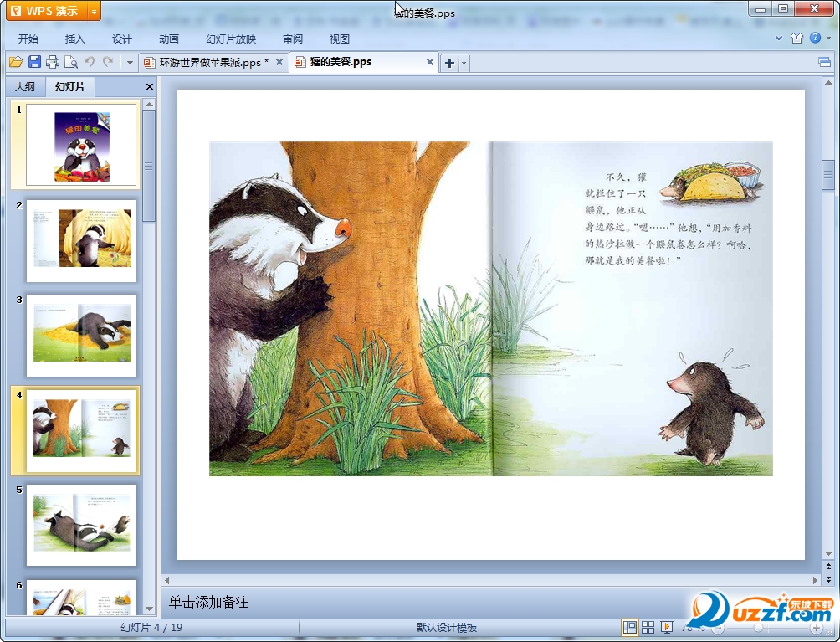The width and height of the screenshot is (840, 642).
Task: Start slideshow from status bar play icon
Action: pyautogui.click(x=667, y=627)
